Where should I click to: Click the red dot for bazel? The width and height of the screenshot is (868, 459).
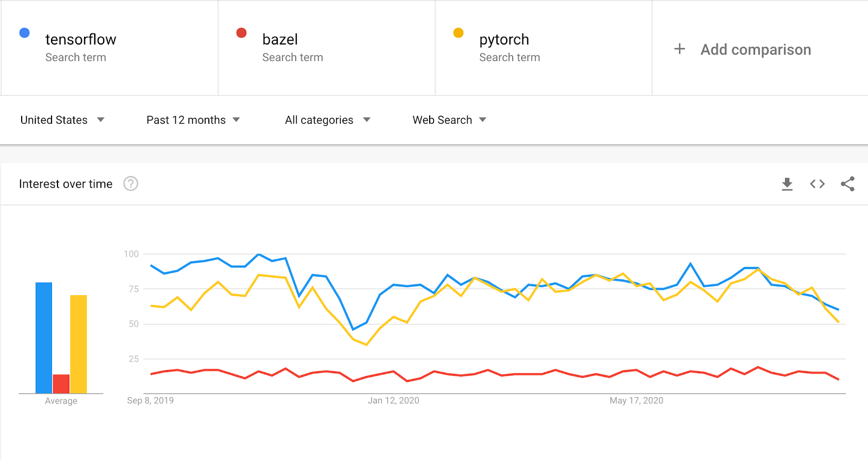[241, 33]
